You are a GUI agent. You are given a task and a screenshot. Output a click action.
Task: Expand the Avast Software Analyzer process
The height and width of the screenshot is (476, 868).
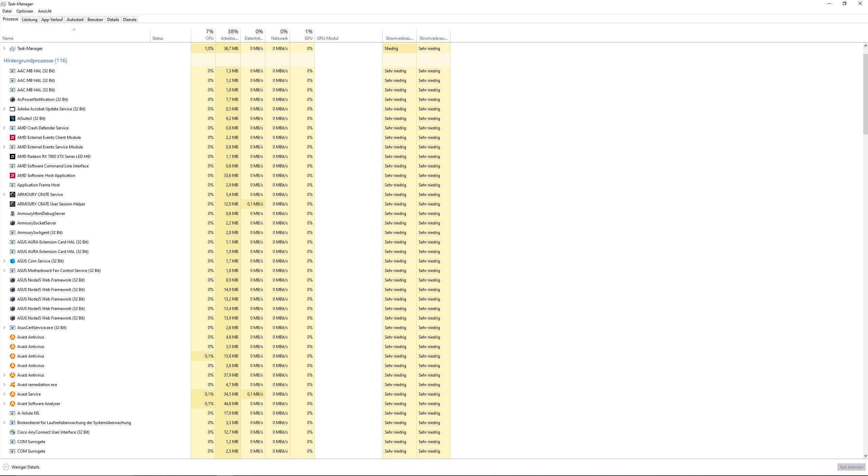click(4, 404)
